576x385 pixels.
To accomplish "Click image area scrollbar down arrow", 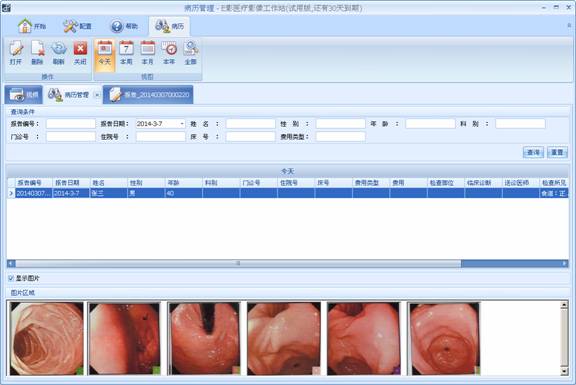I will click(x=564, y=371).
